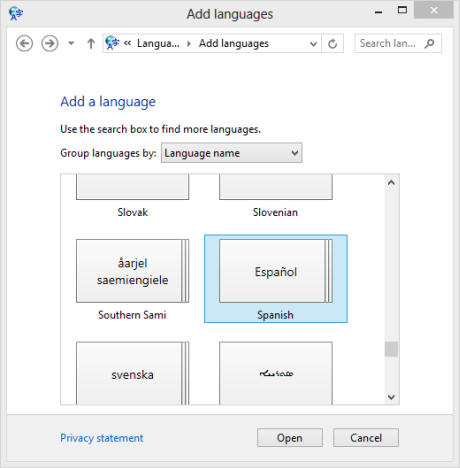
Task: Click the window icon in the title bar
Action: [16, 14]
